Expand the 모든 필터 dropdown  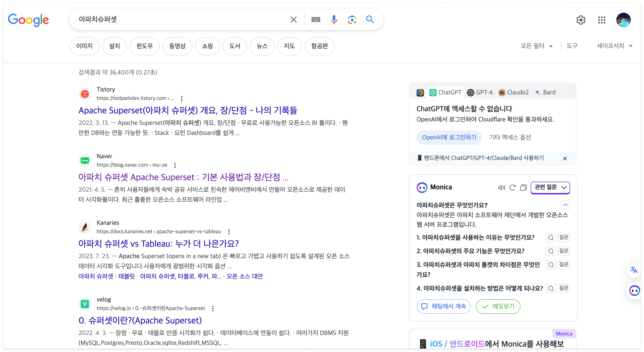[536, 46]
